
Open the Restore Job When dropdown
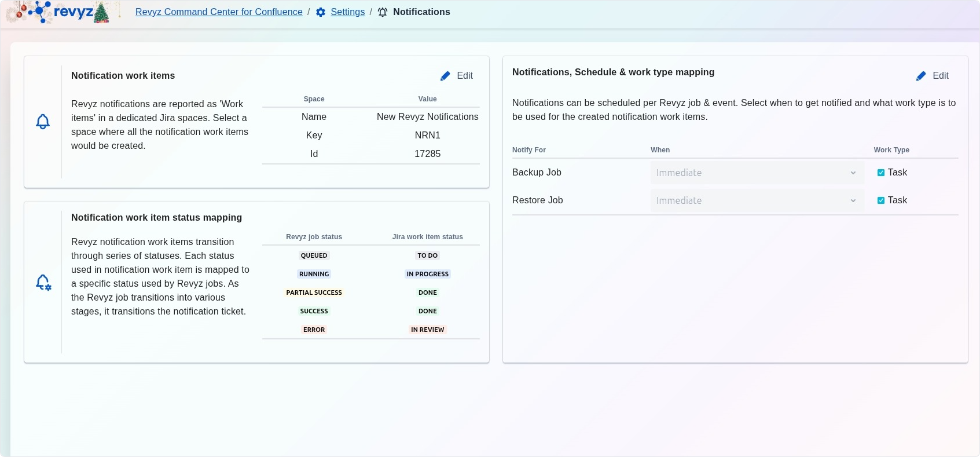(x=756, y=200)
